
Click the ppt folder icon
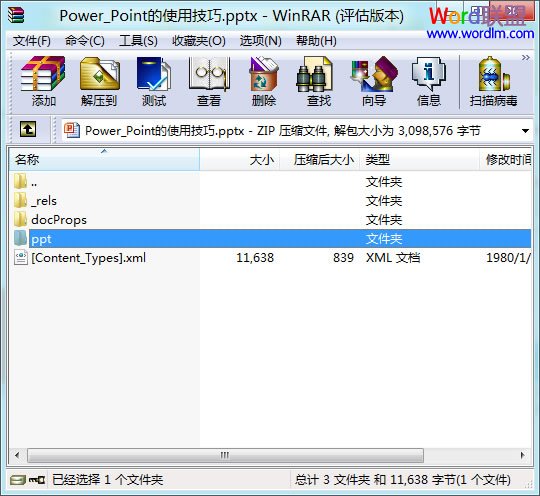[21, 238]
